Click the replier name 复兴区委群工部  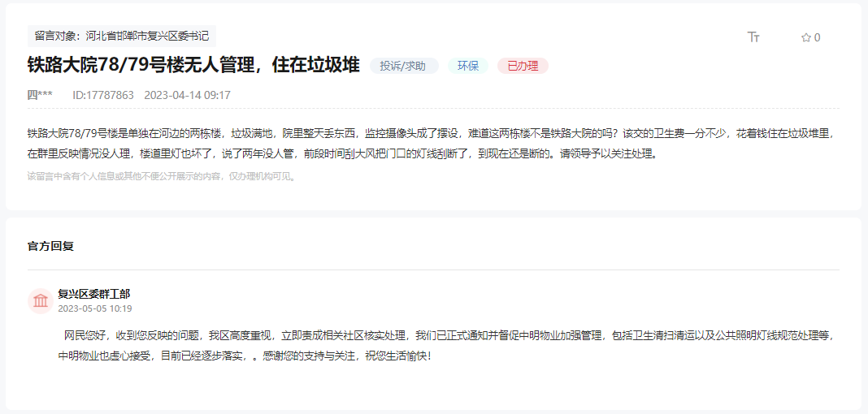pos(94,294)
